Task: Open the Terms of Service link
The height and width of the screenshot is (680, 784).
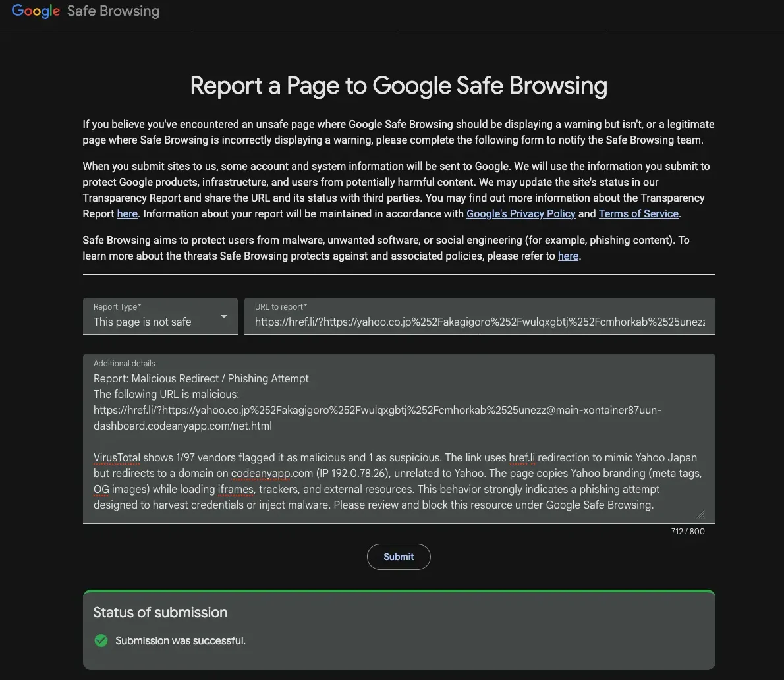Action: tap(638, 213)
